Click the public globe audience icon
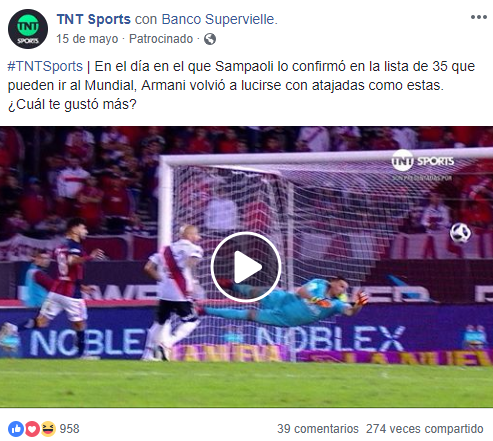493x441 pixels. pos(210,39)
